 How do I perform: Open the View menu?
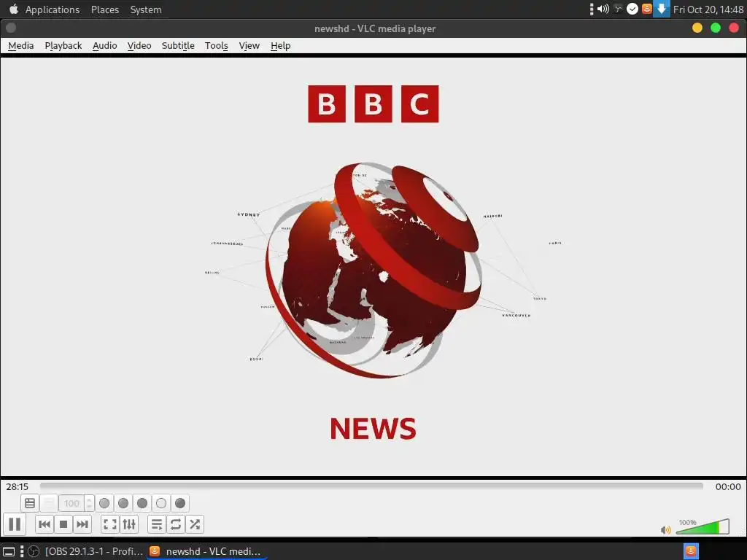[249, 45]
